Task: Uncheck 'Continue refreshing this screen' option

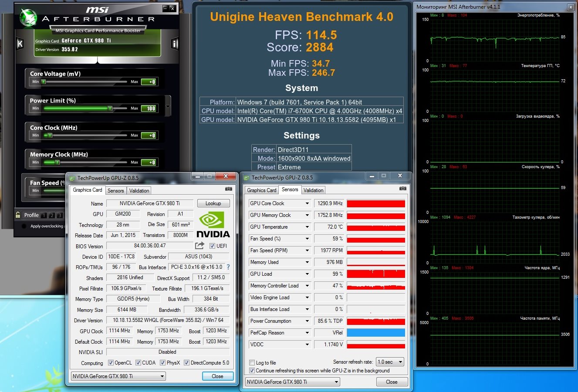Action: click(x=252, y=371)
